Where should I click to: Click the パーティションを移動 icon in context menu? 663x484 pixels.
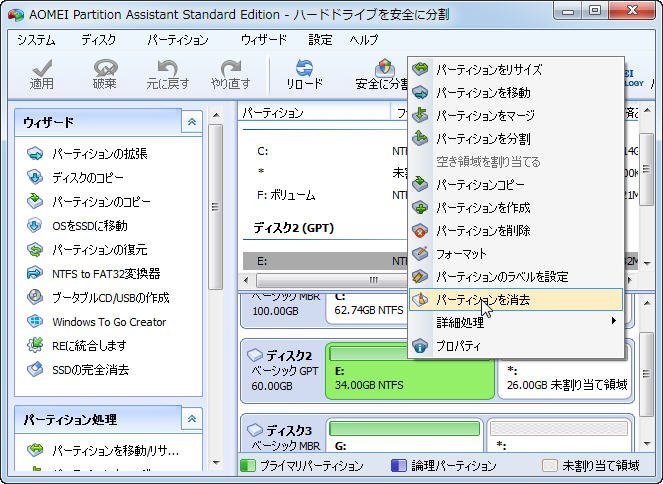coord(420,92)
